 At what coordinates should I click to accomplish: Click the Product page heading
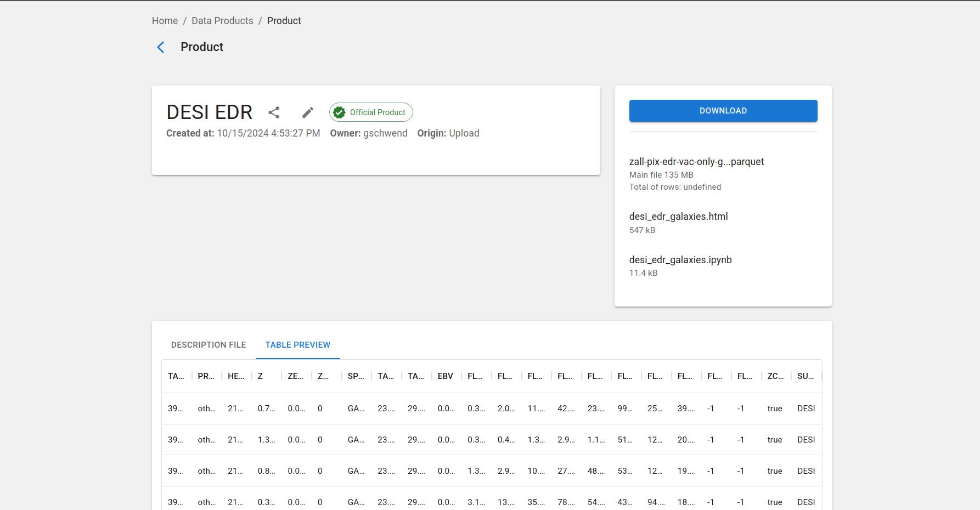click(202, 47)
